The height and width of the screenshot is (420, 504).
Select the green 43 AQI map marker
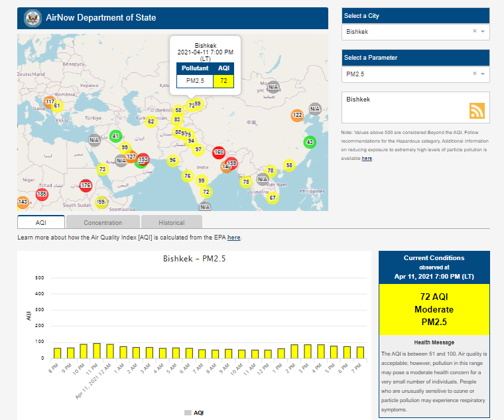[309, 142]
